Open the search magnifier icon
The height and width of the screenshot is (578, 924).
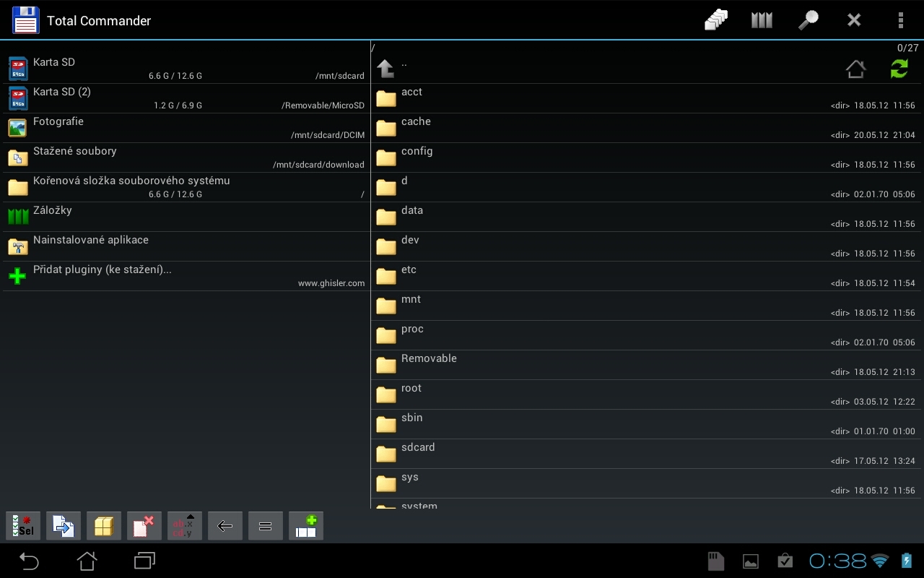click(x=808, y=20)
